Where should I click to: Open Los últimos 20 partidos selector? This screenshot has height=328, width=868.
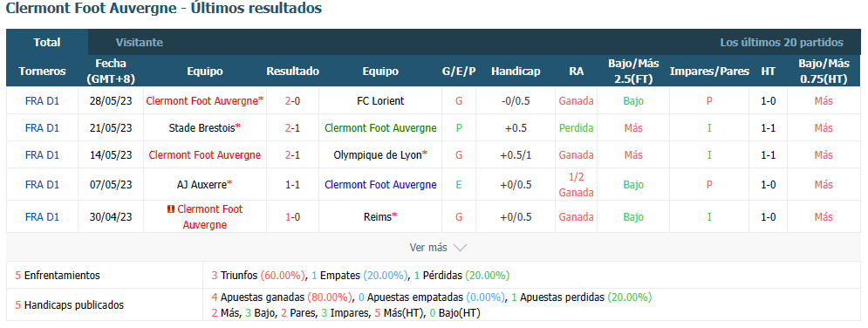click(x=781, y=42)
